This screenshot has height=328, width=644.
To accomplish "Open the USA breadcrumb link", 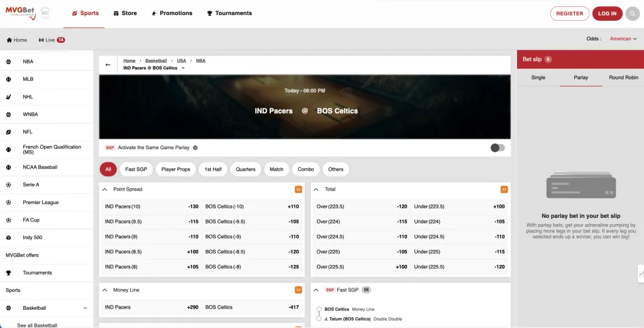I will [x=182, y=61].
